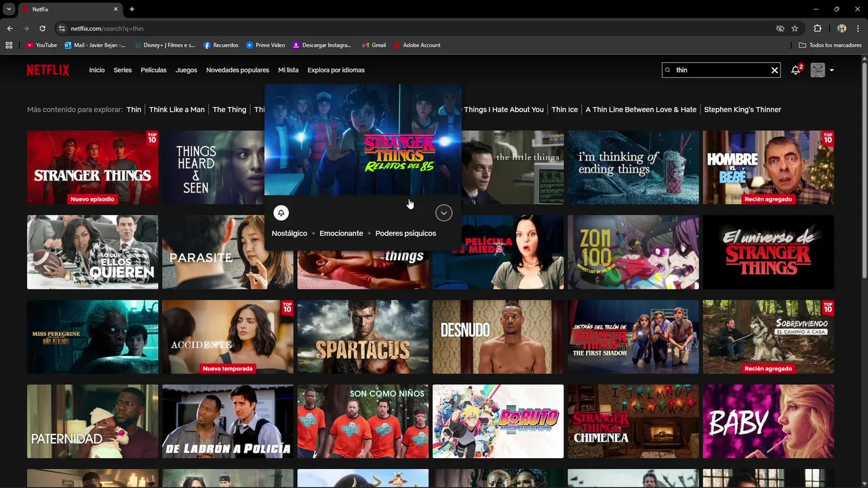868x488 pixels.
Task: Click the remind me bell button on preview card
Action: 281,213
